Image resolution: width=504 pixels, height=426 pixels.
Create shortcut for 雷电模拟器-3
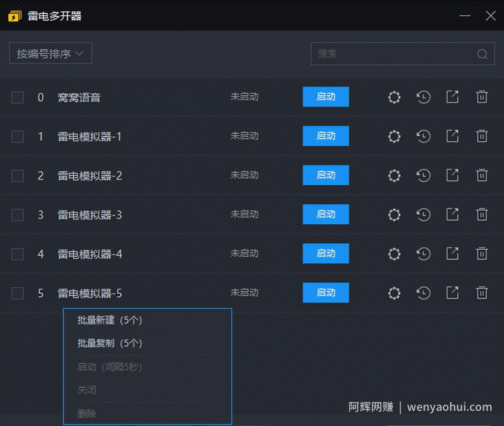452,214
